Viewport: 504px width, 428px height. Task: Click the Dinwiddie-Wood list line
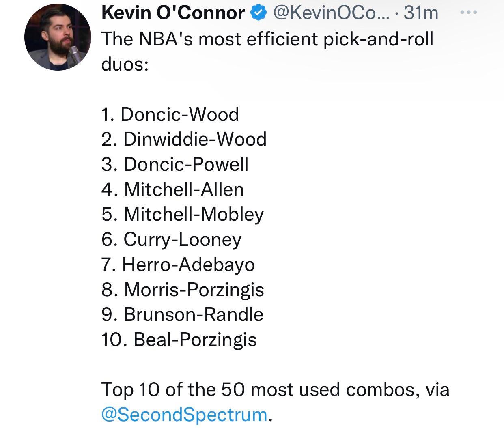point(184,139)
